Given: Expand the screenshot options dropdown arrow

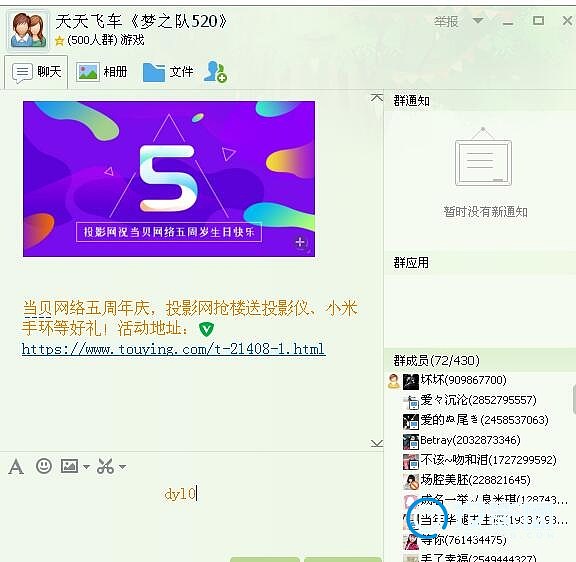Looking at the screenshot, I should pyautogui.click(x=123, y=467).
